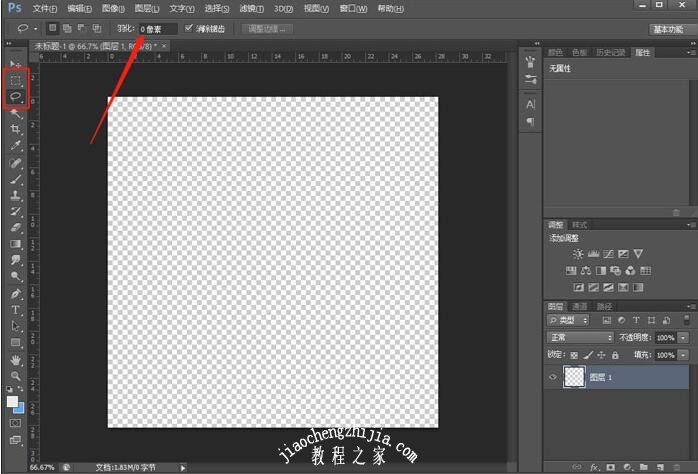Select the Lasso tool in the toolbox
The width and height of the screenshot is (698, 474).
point(16,97)
